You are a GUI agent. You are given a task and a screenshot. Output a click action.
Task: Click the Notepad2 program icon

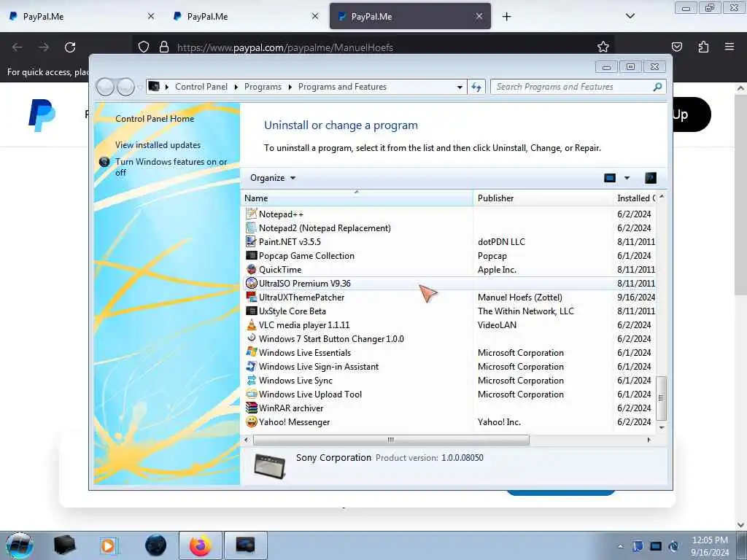(x=251, y=227)
